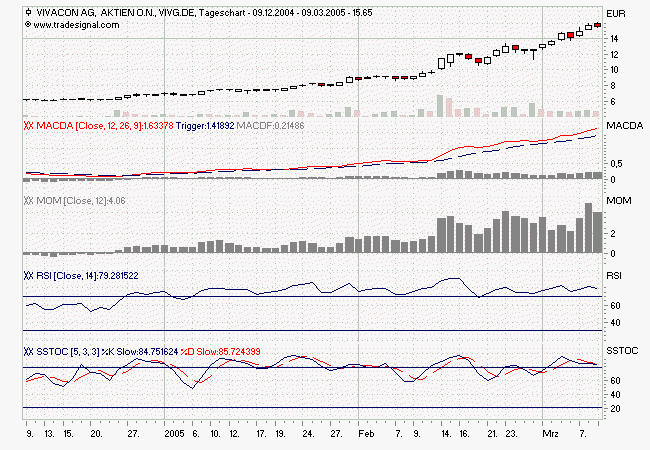650x450 pixels.
Task: Click the %K Slow value label
Action: 156,351
